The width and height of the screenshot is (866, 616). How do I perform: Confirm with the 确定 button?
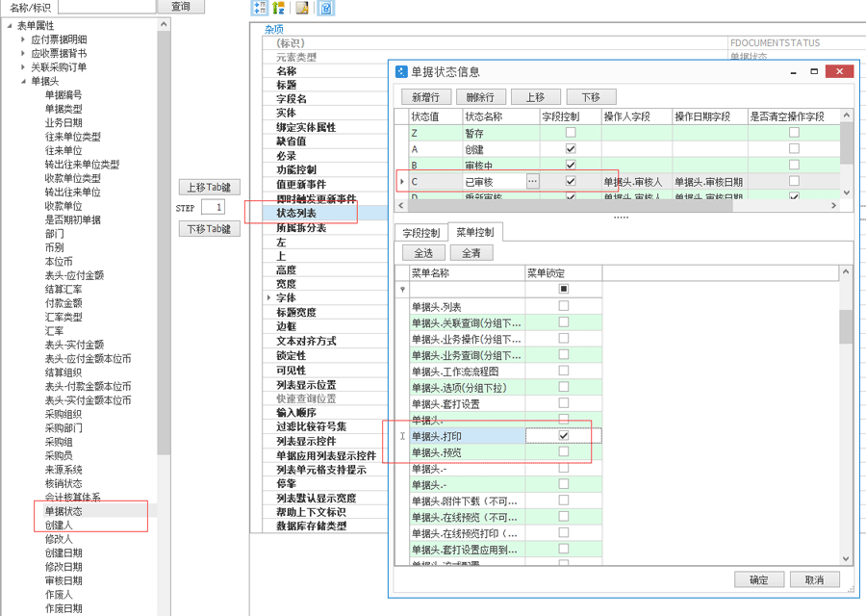click(759, 579)
